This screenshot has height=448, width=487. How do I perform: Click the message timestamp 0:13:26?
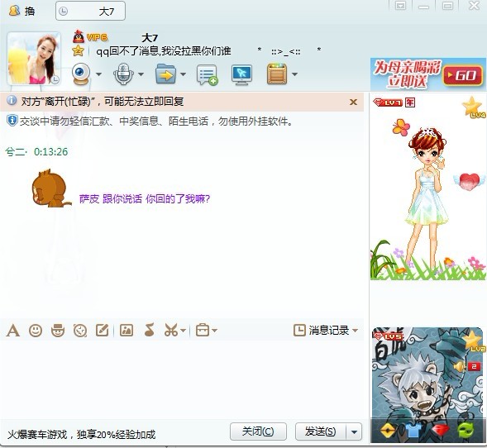(x=51, y=152)
